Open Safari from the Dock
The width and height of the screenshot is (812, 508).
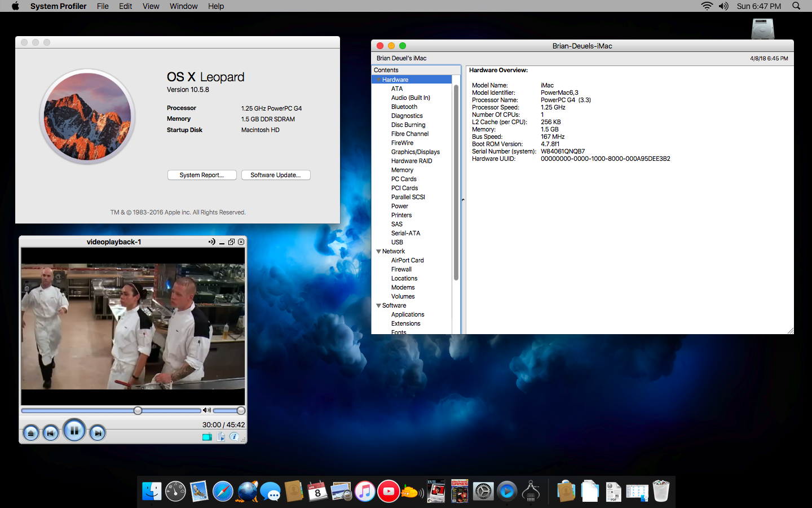click(223, 492)
